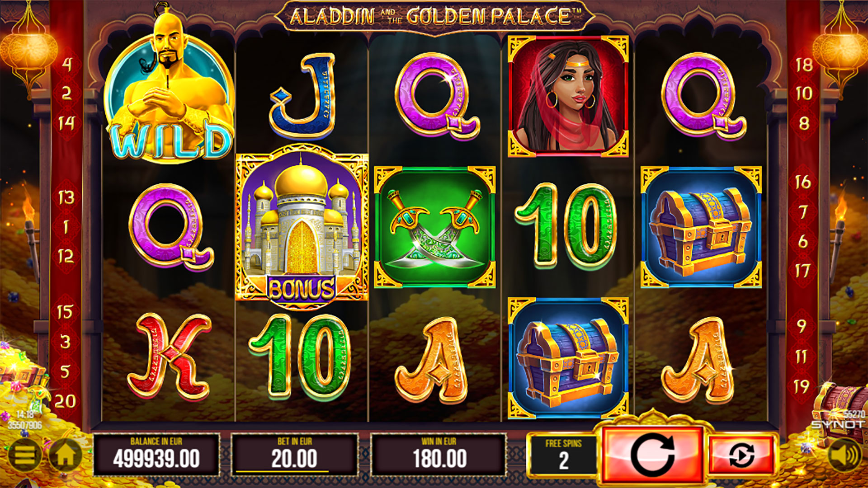
Task: Select payline 20 marker on left
Action: (65, 401)
